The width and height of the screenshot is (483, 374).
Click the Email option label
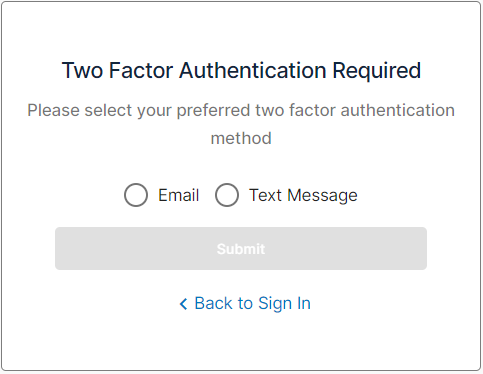pos(178,195)
